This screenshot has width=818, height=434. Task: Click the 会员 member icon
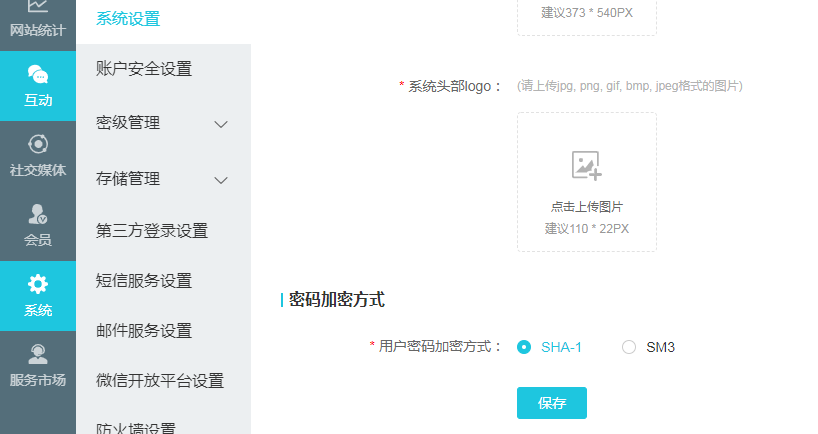point(38,214)
